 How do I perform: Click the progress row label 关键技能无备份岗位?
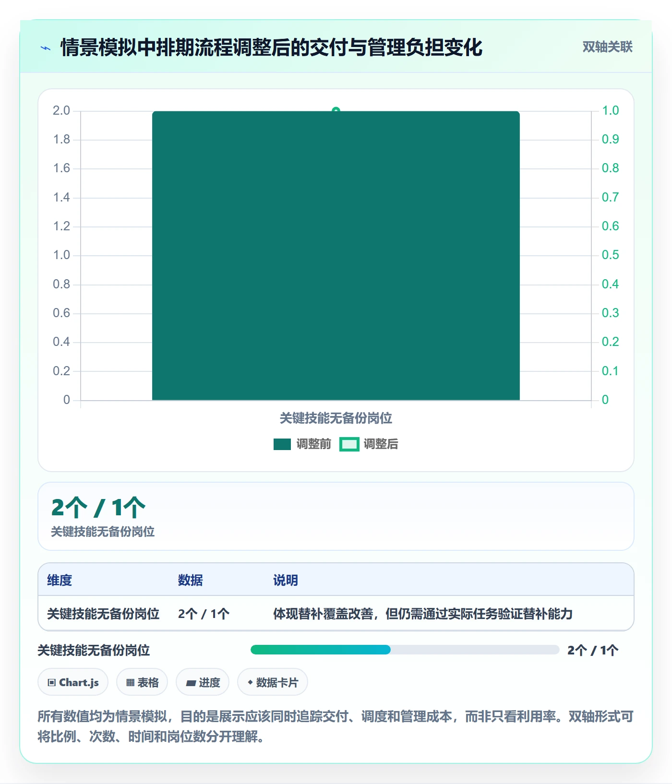tap(94, 650)
